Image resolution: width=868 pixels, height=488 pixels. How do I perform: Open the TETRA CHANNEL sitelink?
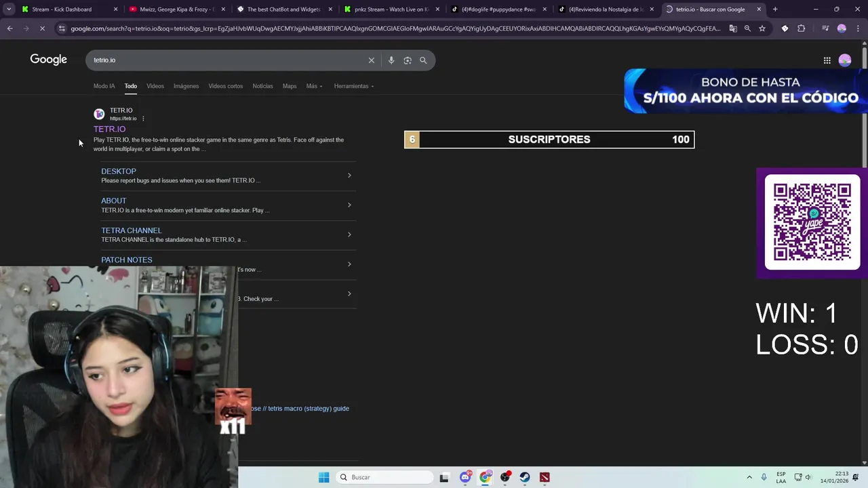pos(132,230)
